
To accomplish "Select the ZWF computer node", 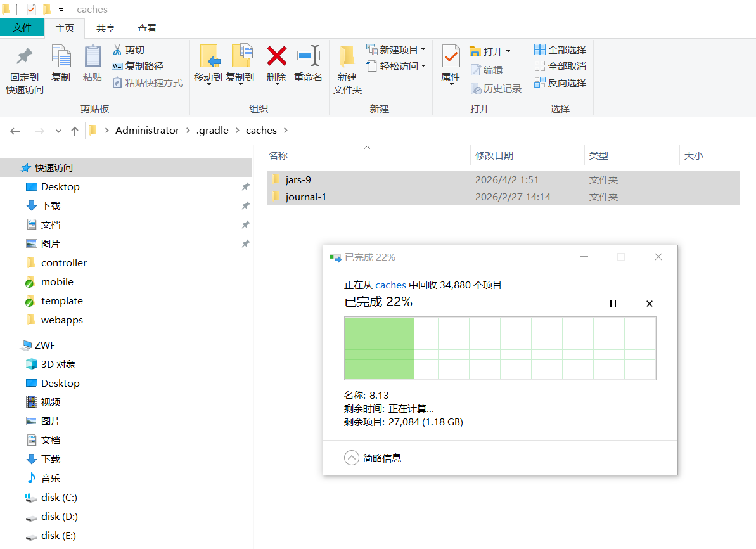I will click(45, 345).
